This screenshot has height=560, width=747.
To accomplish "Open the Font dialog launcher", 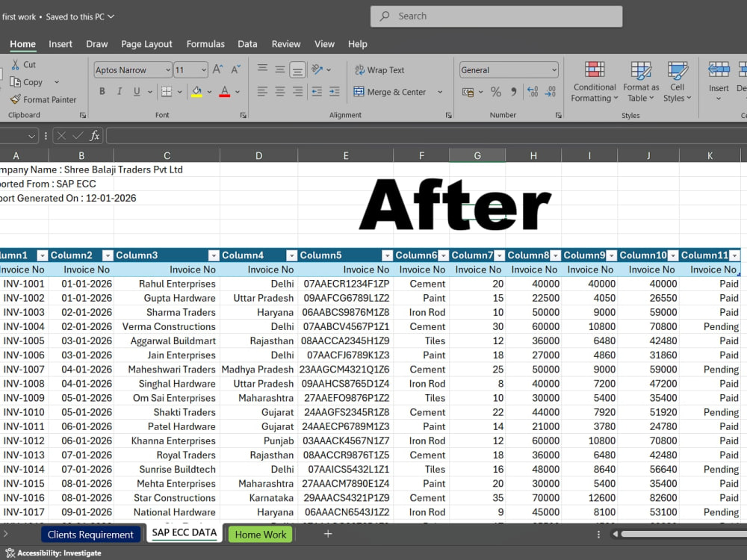I will [x=243, y=115].
